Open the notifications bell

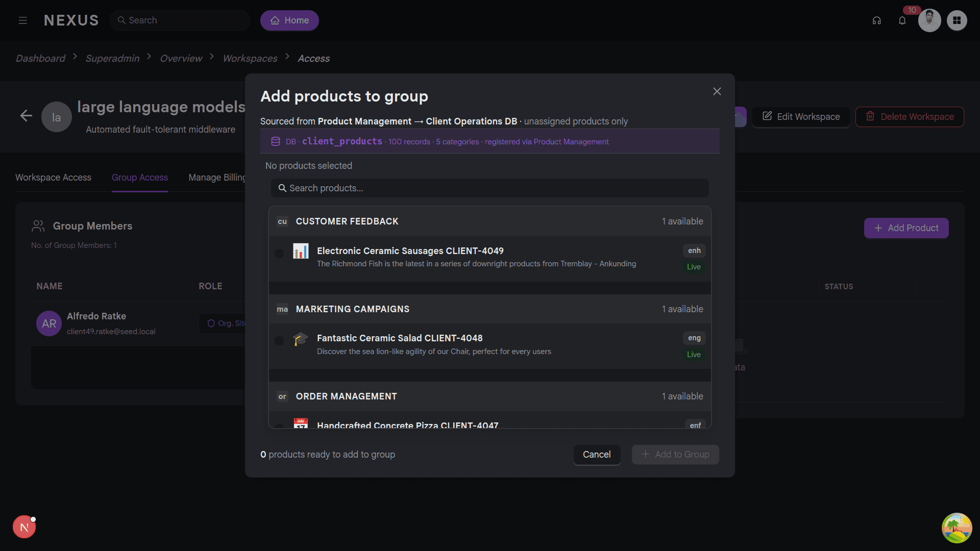click(902, 20)
